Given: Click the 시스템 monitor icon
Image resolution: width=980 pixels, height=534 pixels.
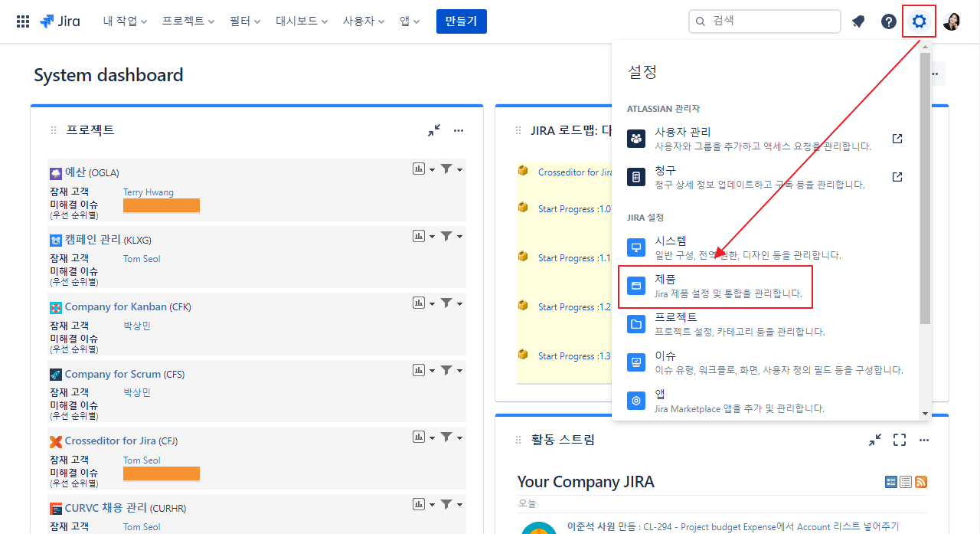Looking at the screenshot, I should coord(636,247).
